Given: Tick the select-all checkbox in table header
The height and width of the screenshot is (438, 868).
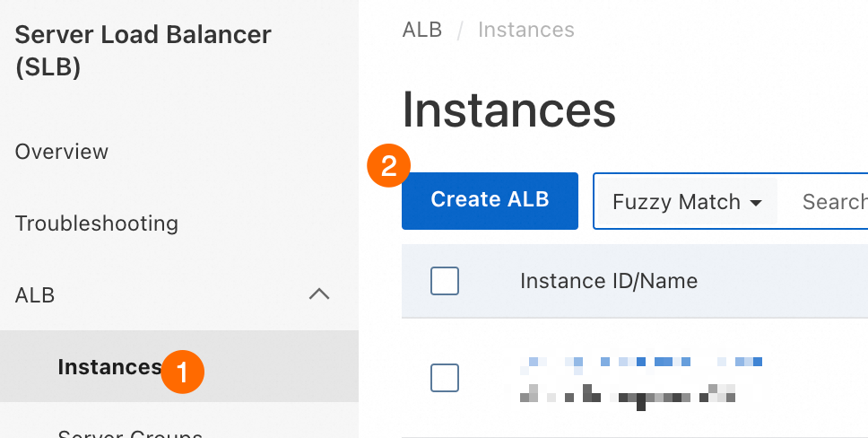Looking at the screenshot, I should click(x=445, y=281).
